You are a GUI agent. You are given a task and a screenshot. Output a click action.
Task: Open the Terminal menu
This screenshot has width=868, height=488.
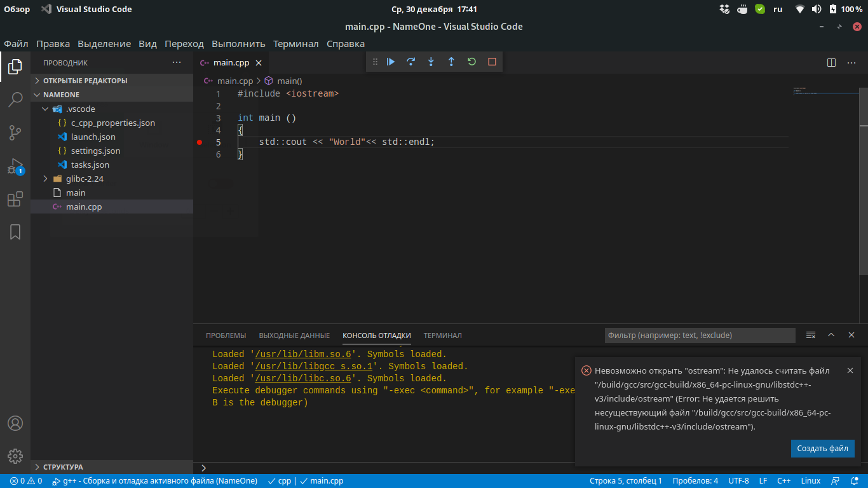[296, 44]
